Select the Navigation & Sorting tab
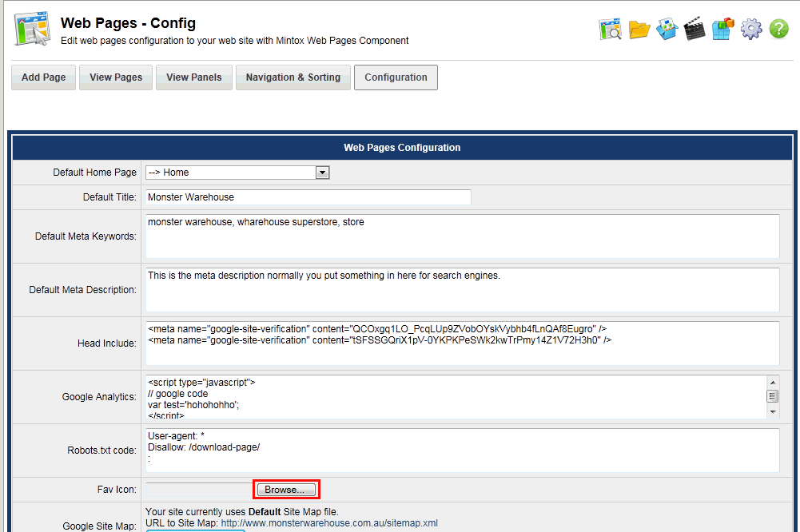800x532 pixels. pyautogui.click(x=293, y=77)
